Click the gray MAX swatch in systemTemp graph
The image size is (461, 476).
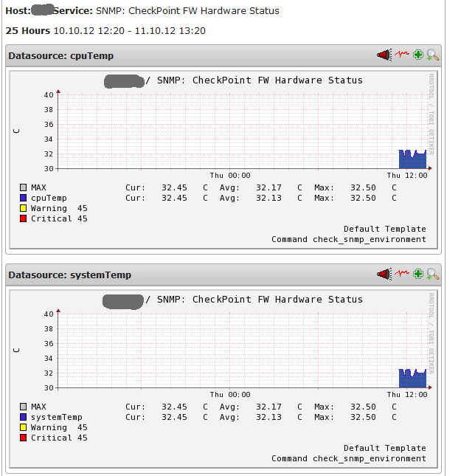23,407
